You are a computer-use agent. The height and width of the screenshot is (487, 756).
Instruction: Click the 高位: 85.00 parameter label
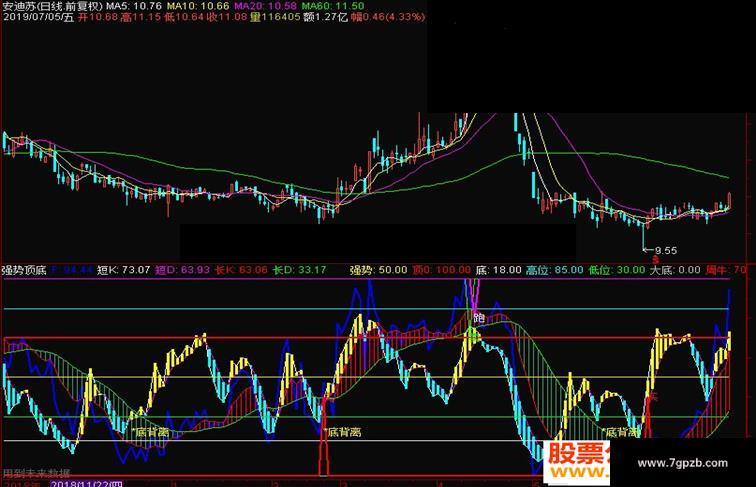tap(554, 270)
